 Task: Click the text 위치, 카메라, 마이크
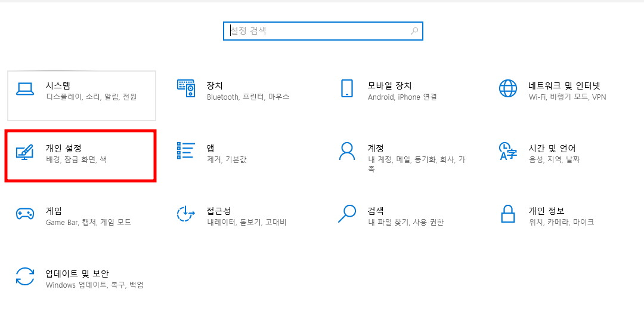561,222
